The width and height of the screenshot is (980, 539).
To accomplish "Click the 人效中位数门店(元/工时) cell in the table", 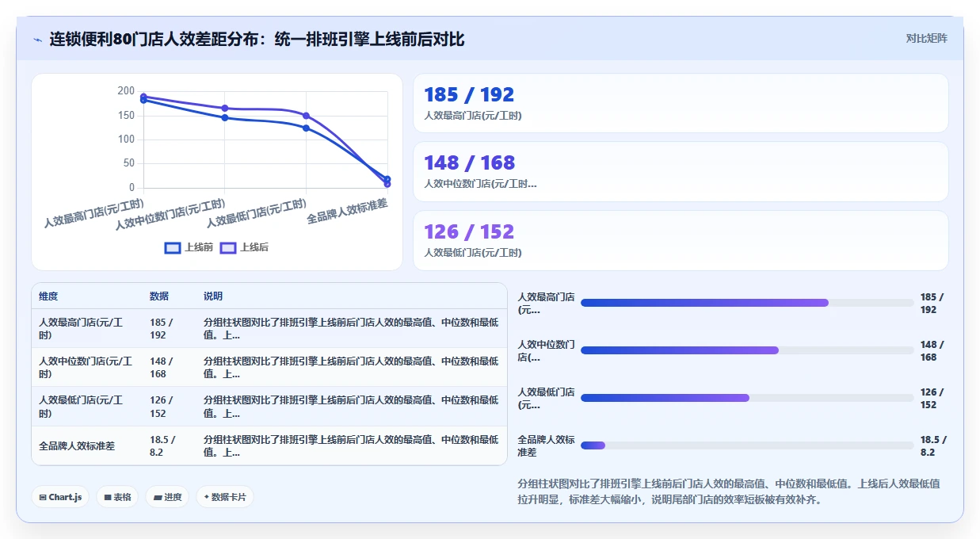I will [86, 367].
